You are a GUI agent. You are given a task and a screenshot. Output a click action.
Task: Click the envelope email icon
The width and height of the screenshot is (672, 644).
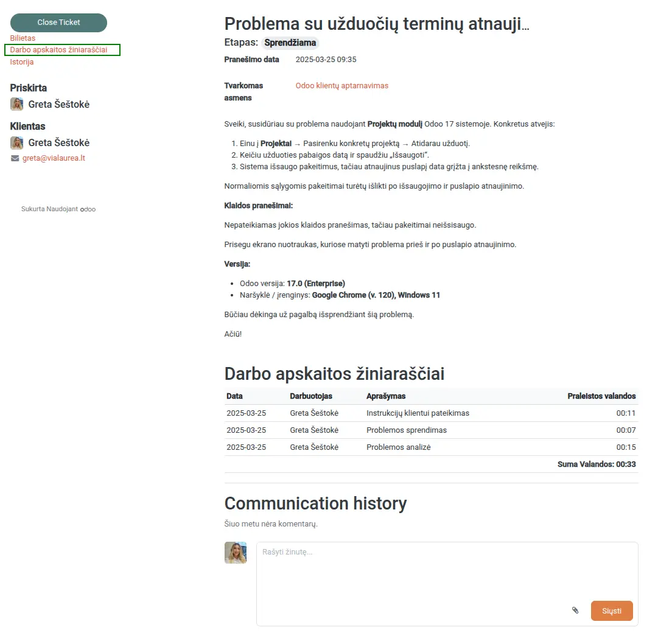pos(15,158)
